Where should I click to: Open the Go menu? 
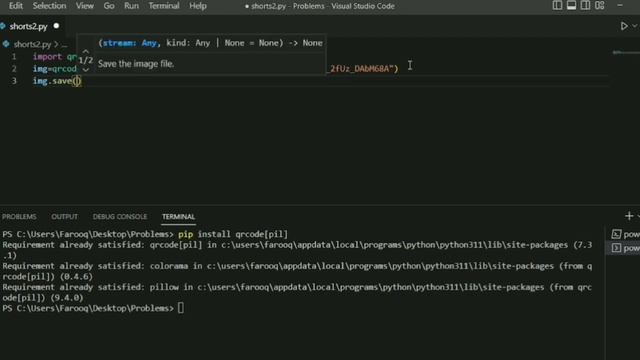pyautogui.click(x=109, y=6)
